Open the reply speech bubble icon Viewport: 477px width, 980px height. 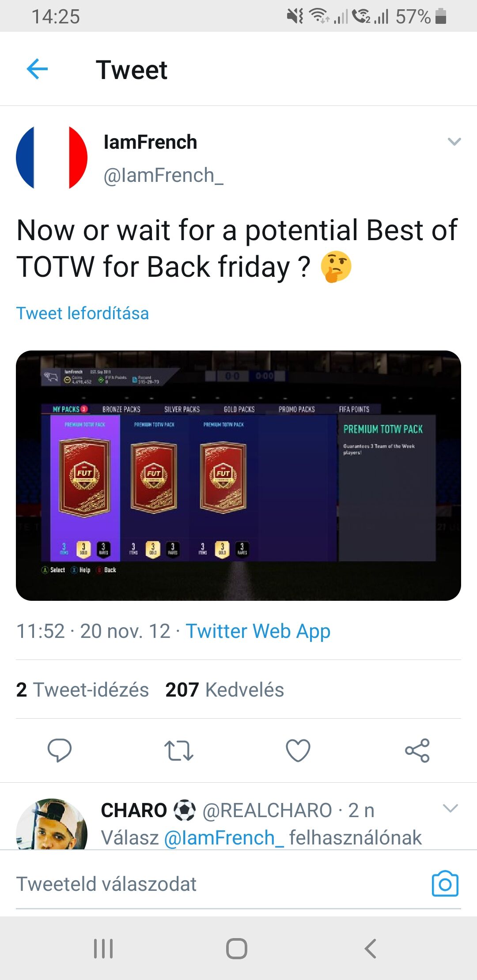[60, 750]
